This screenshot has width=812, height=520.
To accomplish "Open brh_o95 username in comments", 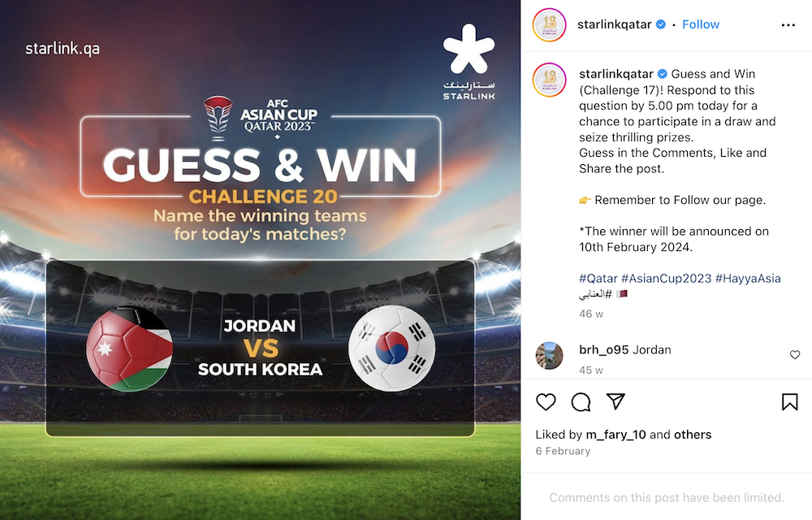I will click(604, 350).
